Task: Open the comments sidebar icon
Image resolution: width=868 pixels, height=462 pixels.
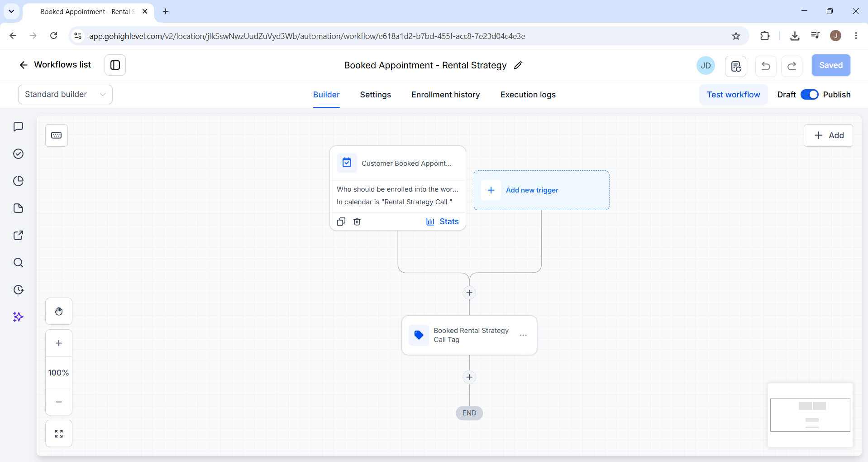Action: coord(18,127)
